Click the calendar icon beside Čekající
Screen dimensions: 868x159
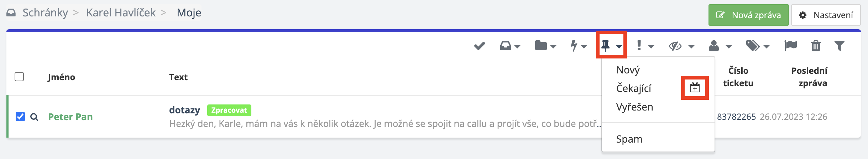[x=695, y=88]
